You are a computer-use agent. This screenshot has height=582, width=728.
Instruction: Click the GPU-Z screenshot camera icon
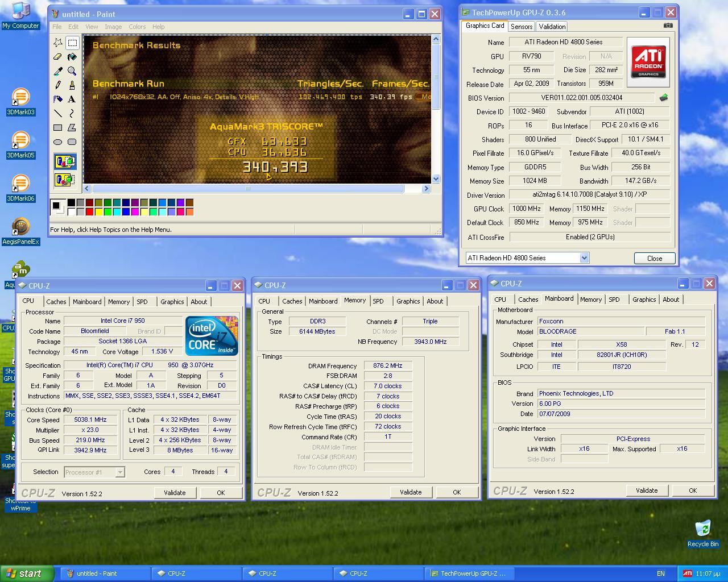point(668,26)
